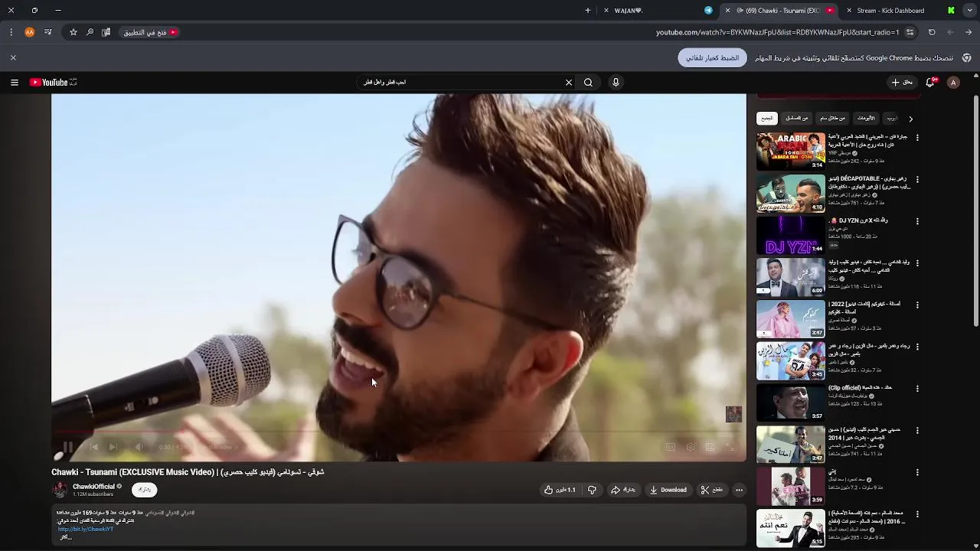The width and height of the screenshot is (980, 551).
Task: Select the second filter chip in suggestions
Action: 797,119
